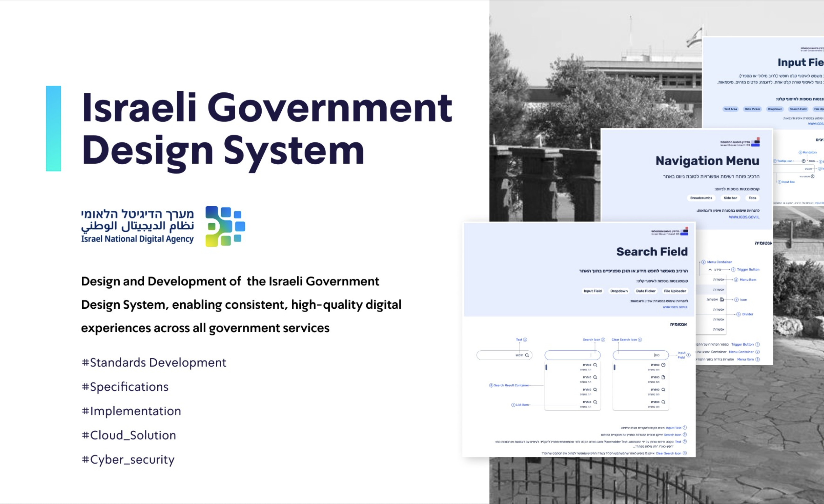Click the 'Divider' label in the menu diagram
The height and width of the screenshot is (504, 824).
coord(748,314)
